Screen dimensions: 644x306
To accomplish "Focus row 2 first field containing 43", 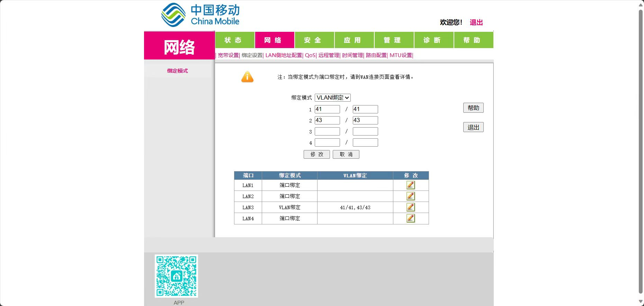I will [x=327, y=120].
